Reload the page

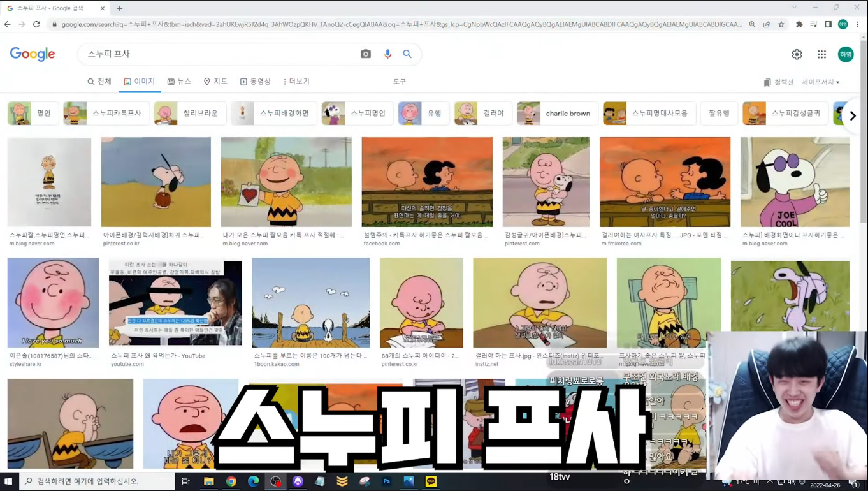coord(36,24)
